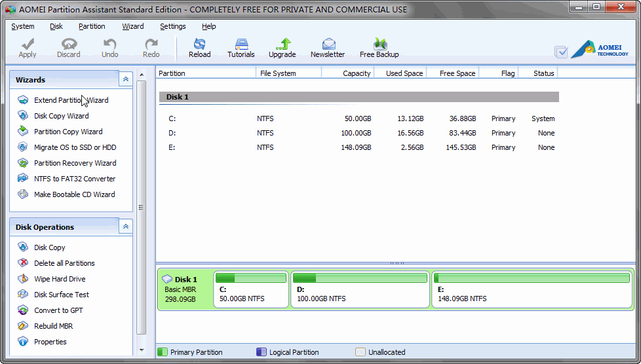
Task: Click the Disk 1 header row in list
Action: 359,97
